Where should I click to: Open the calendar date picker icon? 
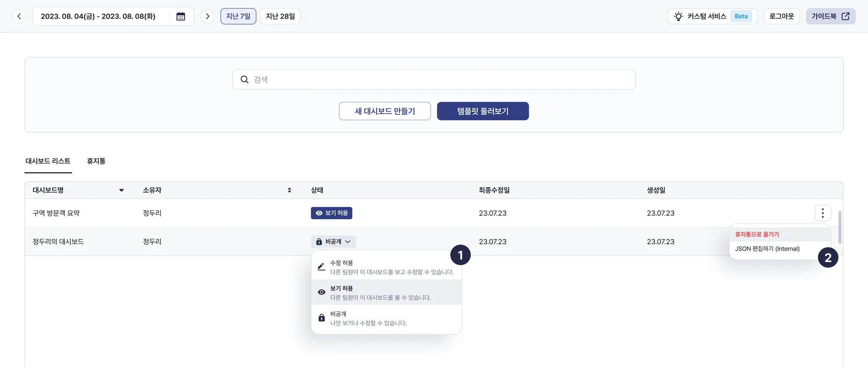click(181, 17)
